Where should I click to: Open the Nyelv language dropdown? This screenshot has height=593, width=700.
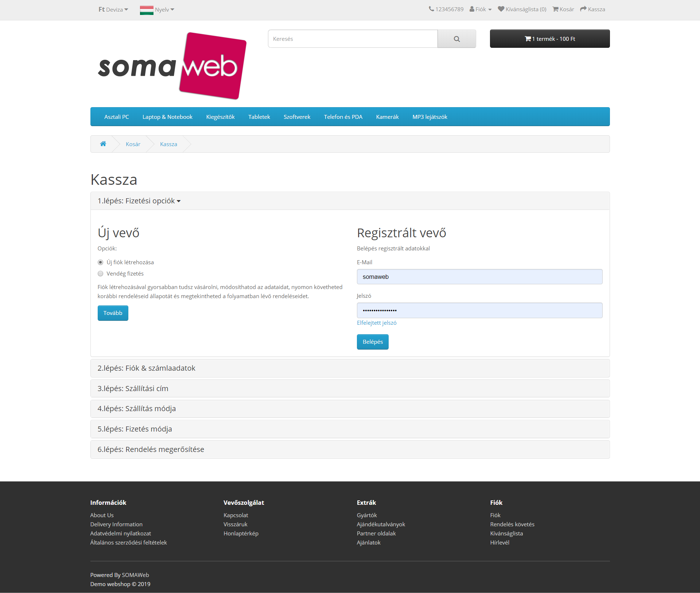[157, 9]
